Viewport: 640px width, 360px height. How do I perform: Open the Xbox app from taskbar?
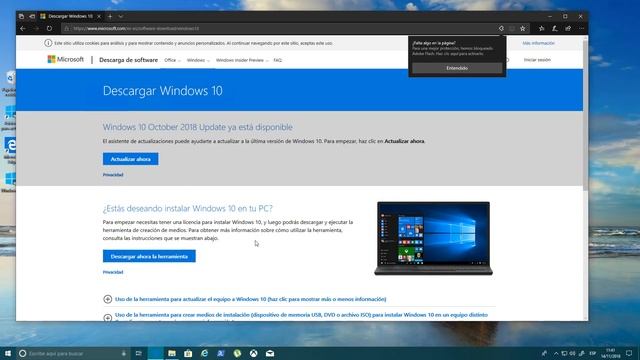click(253, 353)
